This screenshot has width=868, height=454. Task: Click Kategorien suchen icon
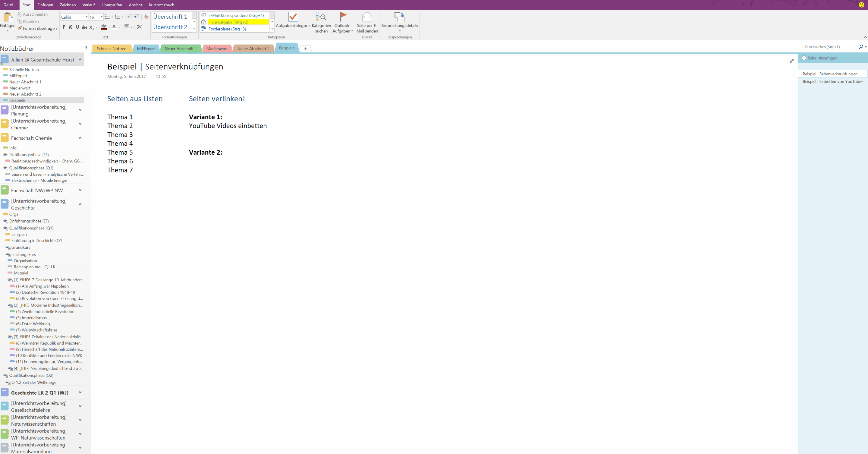click(321, 17)
